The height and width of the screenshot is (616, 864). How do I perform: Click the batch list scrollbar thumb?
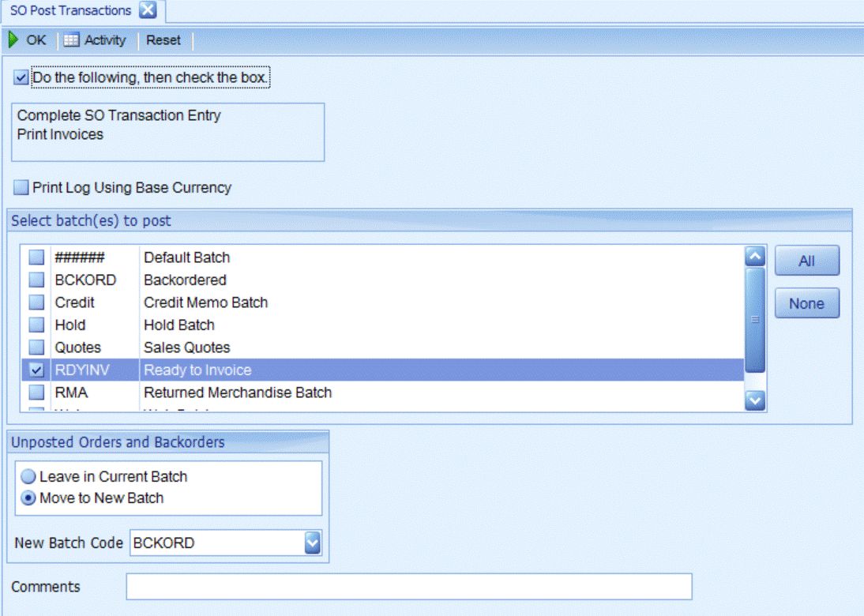(755, 319)
